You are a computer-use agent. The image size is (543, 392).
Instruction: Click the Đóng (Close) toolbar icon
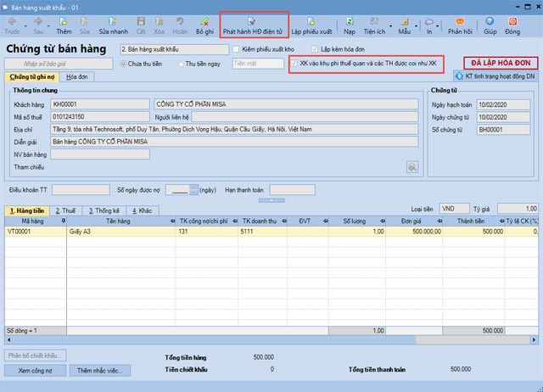click(512, 24)
